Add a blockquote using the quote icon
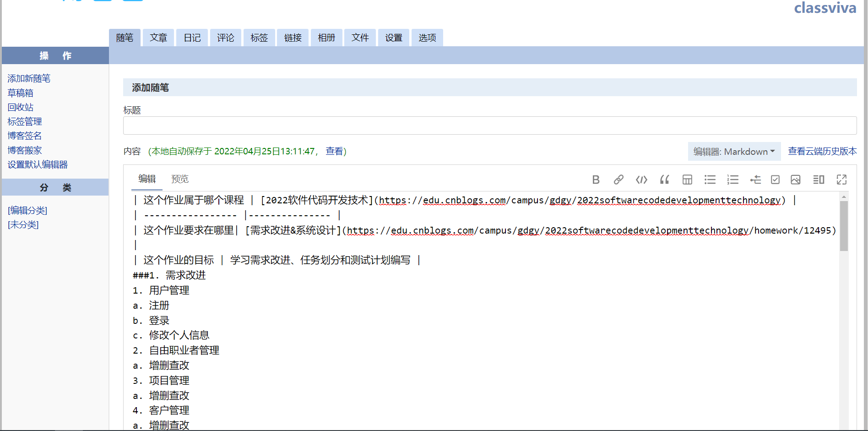868x431 pixels. tap(664, 180)
